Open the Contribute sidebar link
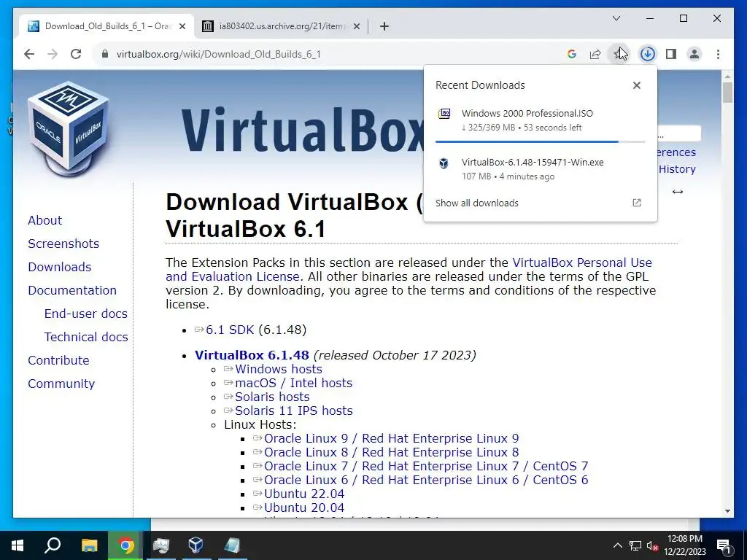 [58, 360]
